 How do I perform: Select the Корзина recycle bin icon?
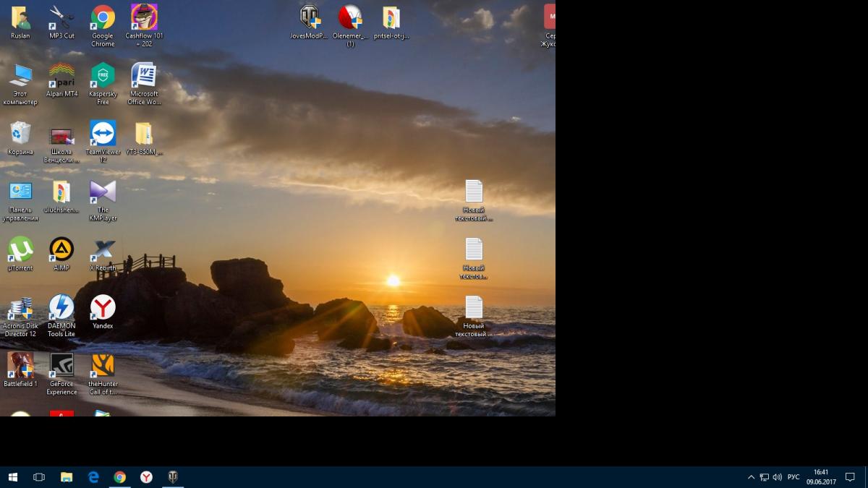coord(20,134)
